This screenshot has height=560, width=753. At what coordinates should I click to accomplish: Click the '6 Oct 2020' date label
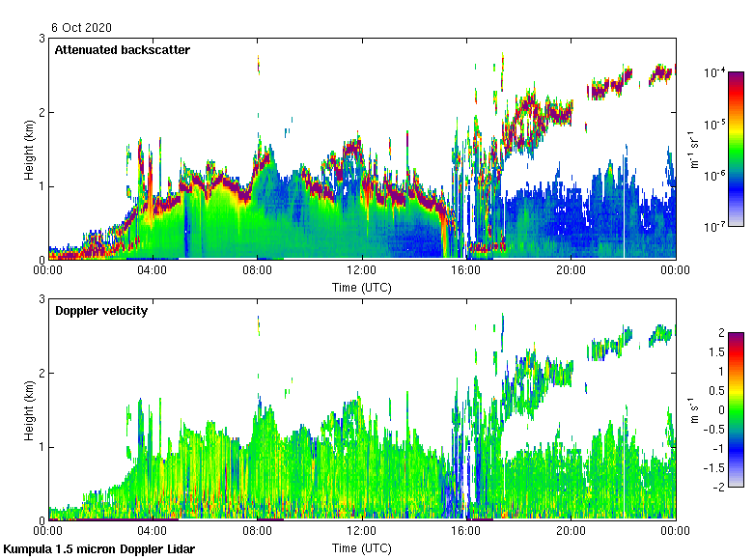84,28
